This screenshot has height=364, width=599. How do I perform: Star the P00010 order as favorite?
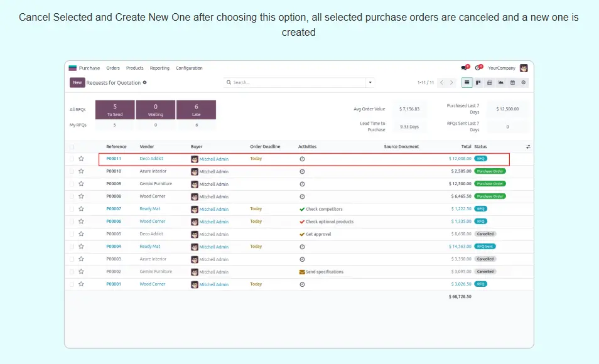point(81,171)
